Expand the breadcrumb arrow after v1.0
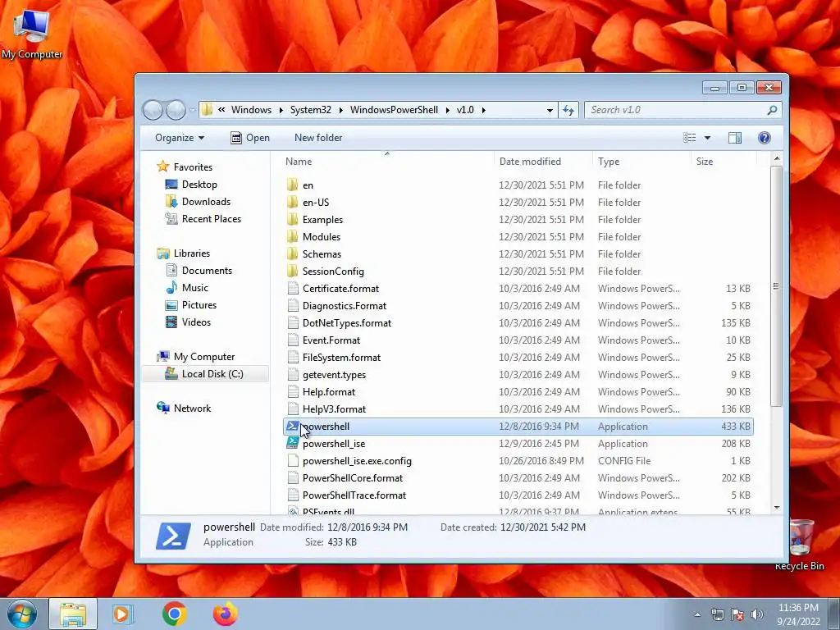The width and height of the screenshot is (840, 630). 483,110
